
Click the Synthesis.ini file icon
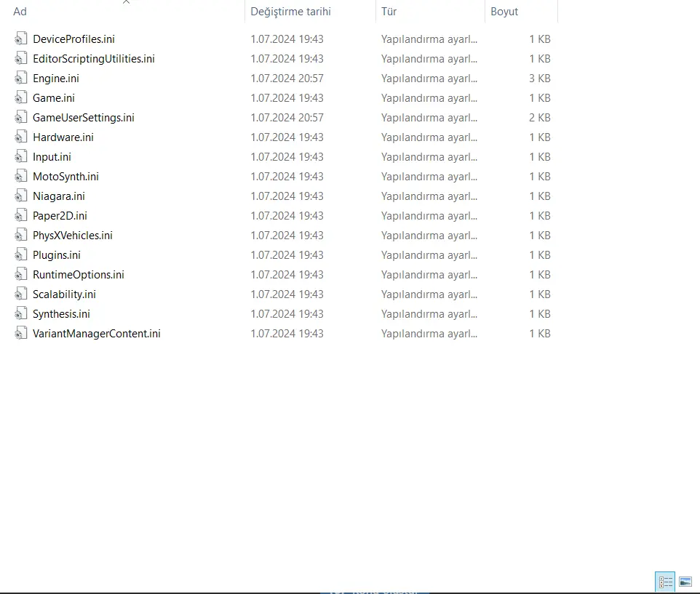click(x=20, y=313)
